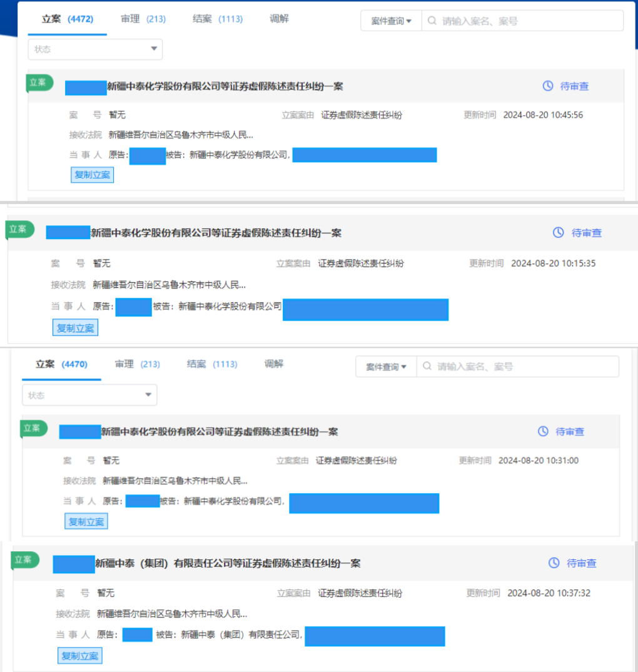
Task: Click the magnifier icon in the lower search box
Action: pyautogui.click(x=426, y=366)
